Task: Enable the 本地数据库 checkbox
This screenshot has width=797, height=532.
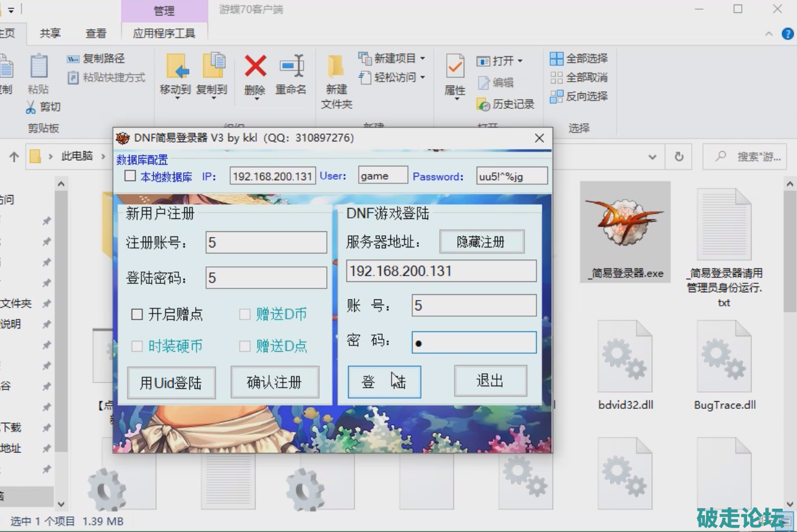Action: click(x=130, y=176)
